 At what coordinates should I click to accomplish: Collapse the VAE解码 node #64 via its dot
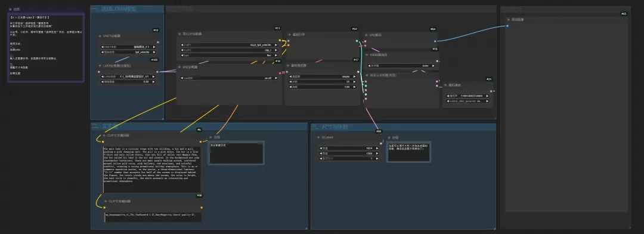tap(366, 35)
